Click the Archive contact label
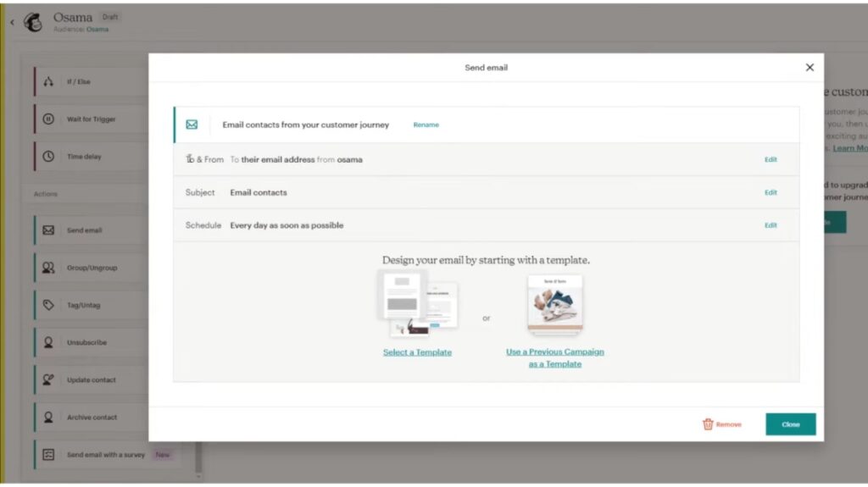Image resolution: width=868 pixels, height=487 pixels. tap(92, 418)
